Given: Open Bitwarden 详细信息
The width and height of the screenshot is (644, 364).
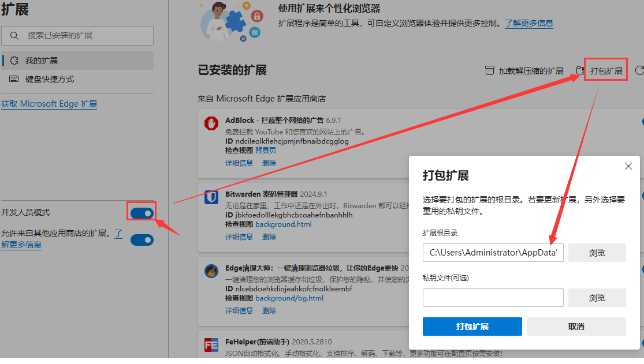Looking at the screenshot, I should tap(239, 237).
